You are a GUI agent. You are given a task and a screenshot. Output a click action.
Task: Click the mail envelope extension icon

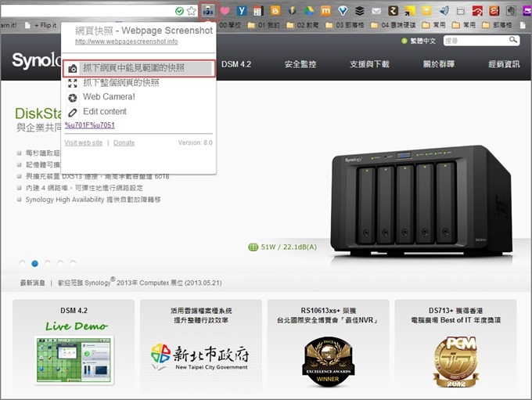376,11
